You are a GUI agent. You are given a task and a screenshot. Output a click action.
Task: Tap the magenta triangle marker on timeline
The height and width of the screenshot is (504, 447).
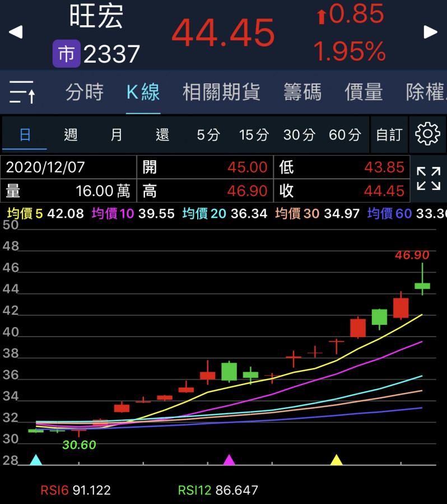tap(229, 460)
